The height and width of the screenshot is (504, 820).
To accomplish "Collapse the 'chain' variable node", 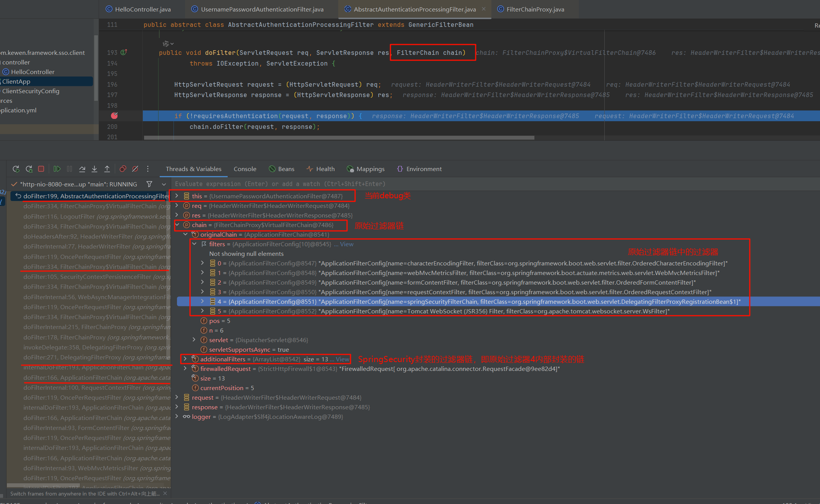I will [x=177, y=225].
